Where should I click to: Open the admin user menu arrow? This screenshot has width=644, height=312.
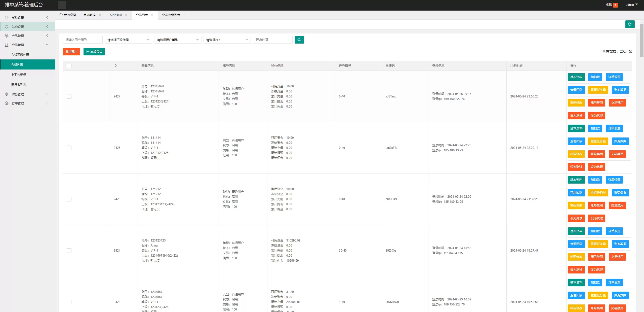coord(637,5)
